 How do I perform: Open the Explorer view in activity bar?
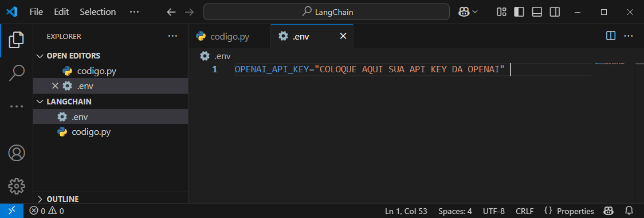17,40
